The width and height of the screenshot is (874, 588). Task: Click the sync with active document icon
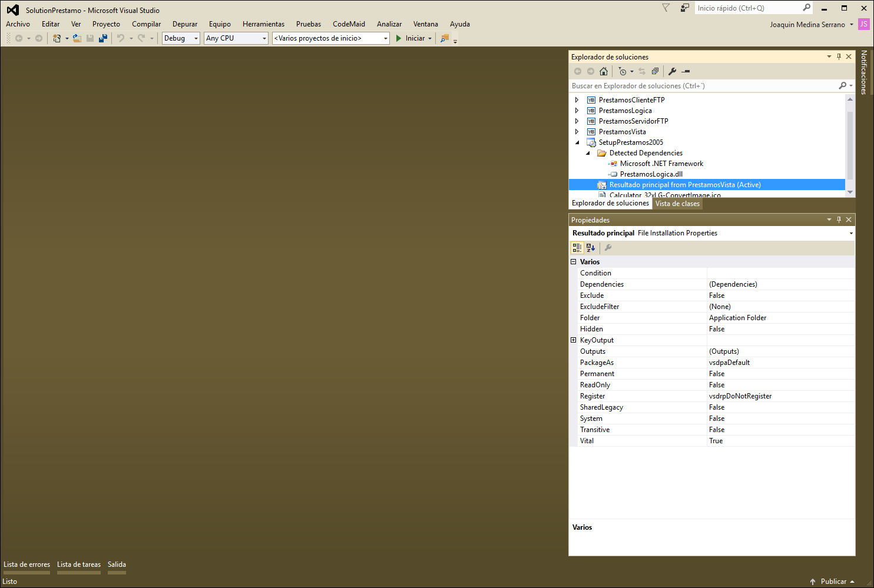point(642,71)
